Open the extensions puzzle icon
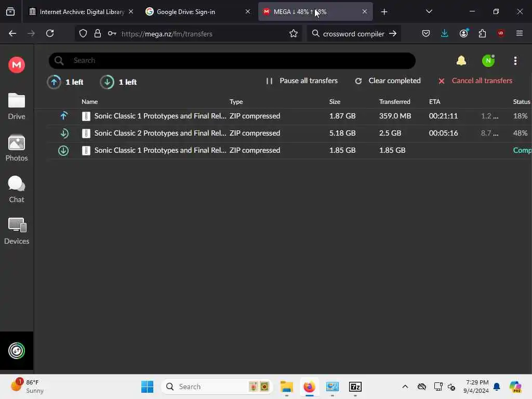 coord(482,33)
